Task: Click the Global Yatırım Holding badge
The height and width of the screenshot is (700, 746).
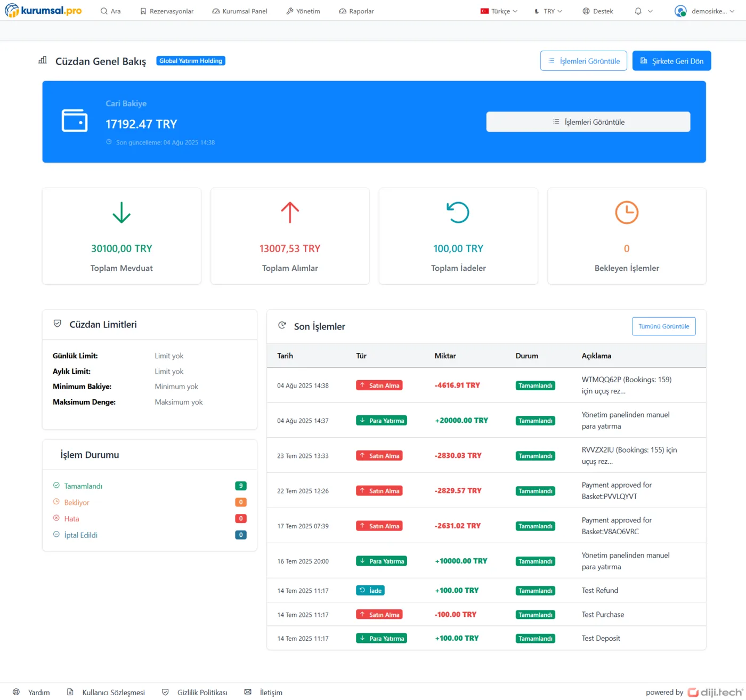Action: point(191,61)
